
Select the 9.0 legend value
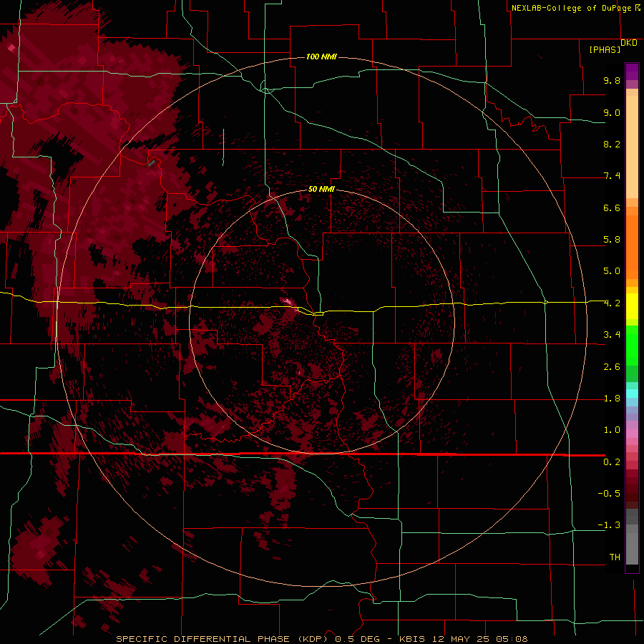pos(612,112)
